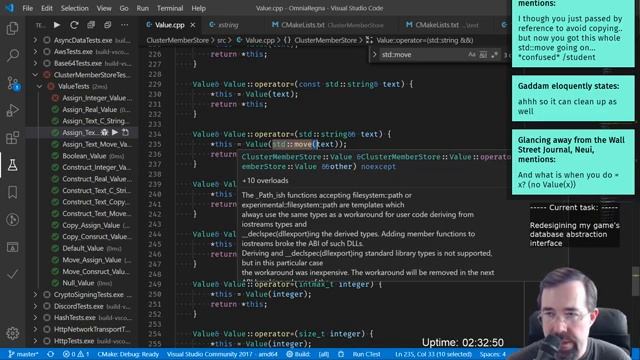Open the File menu
The width and height of the screenshot is (640, 360).
(28, 8)
